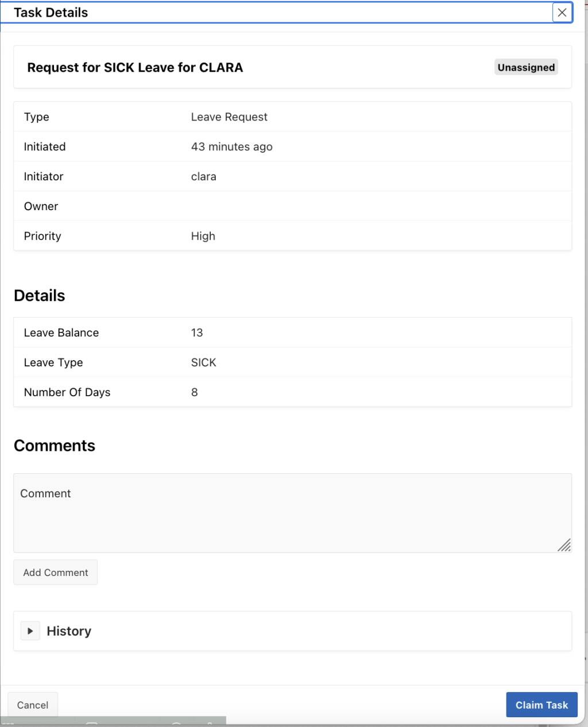Click the Number Of Days value 8
This screenshot has width=588, height=727.
[x=194, y=392]
